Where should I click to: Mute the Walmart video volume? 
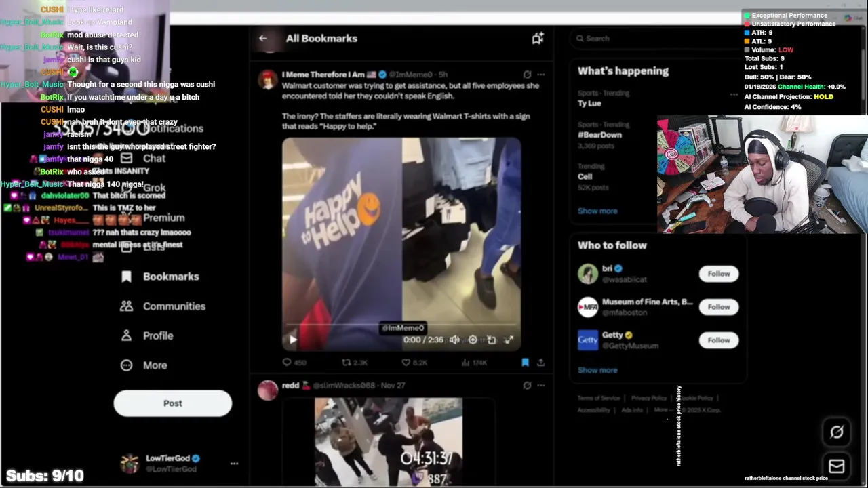pos(454,340)
